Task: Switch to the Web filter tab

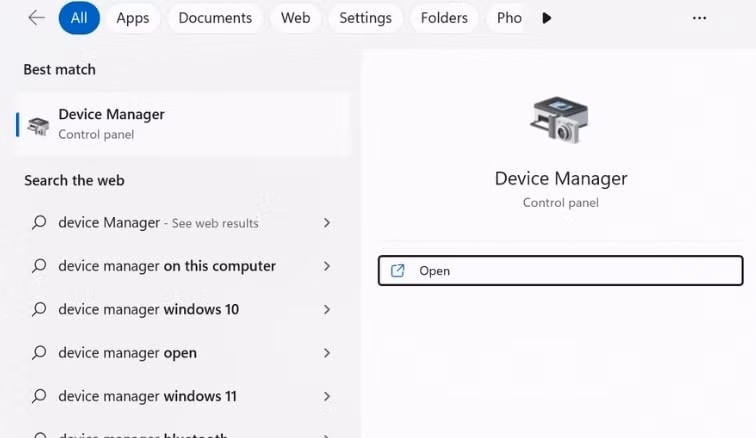Action: point(296,18)
